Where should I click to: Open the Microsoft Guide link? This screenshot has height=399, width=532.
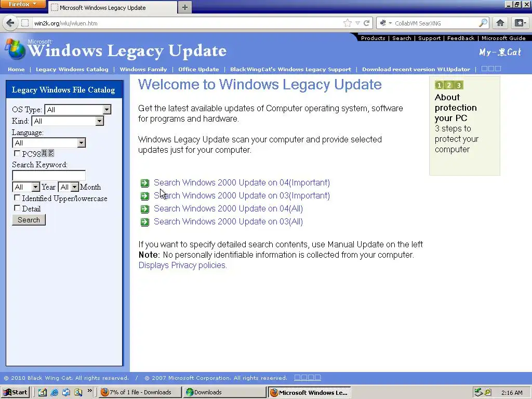click(x=503, y=38)
